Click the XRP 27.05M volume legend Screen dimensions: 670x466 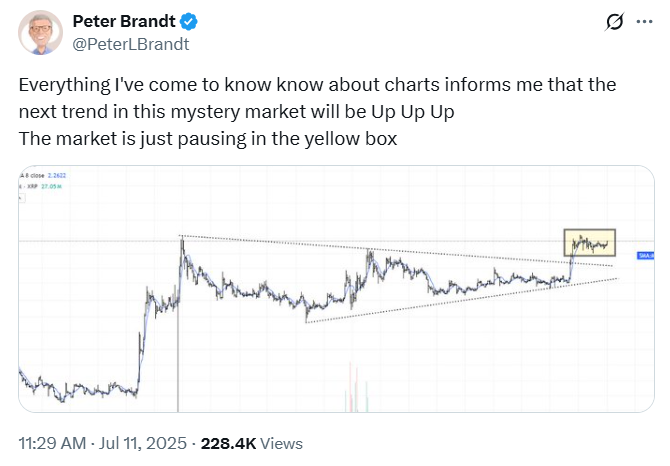[x=41, y=187]
